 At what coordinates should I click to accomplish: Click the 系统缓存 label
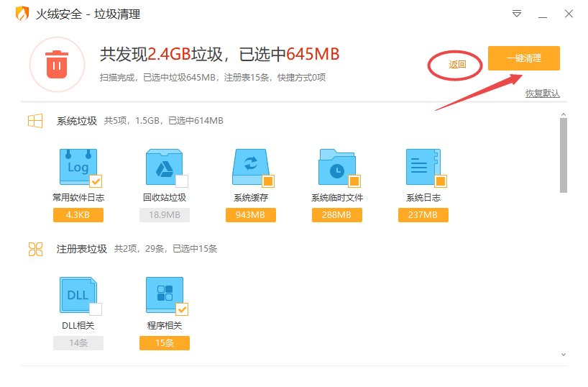tap(250, 197)
